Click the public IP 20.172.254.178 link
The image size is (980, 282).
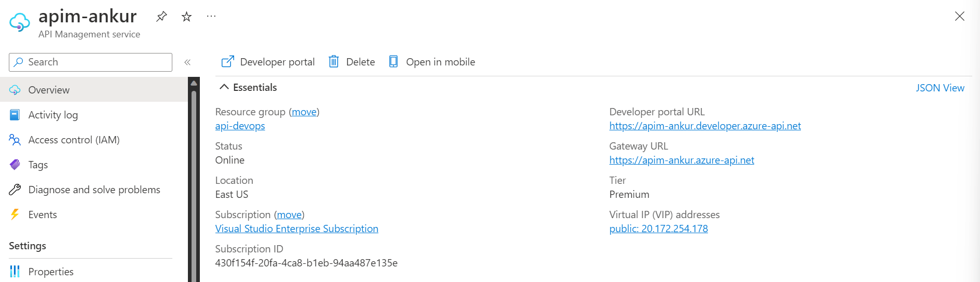click(x=659, y=229)
